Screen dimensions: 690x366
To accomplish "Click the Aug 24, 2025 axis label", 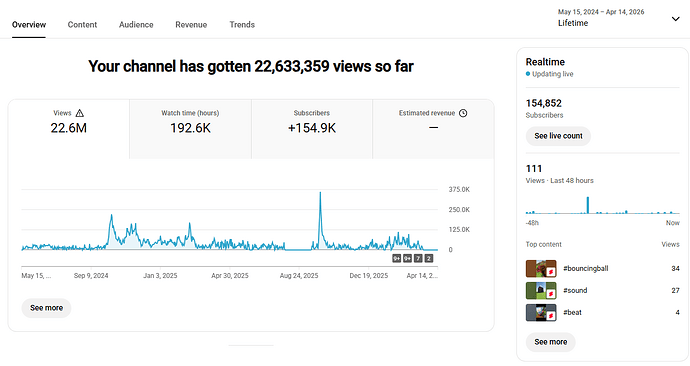I will (x=299, y=276).
